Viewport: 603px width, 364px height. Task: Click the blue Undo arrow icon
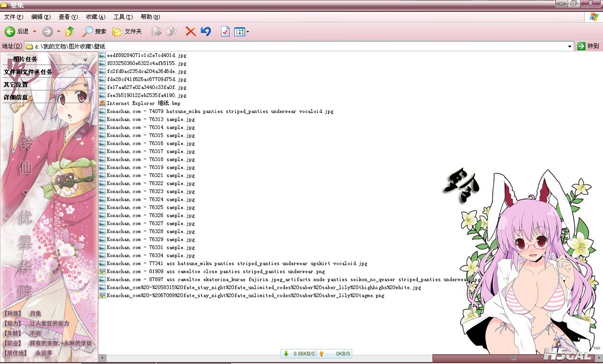[x=206, y=32]
